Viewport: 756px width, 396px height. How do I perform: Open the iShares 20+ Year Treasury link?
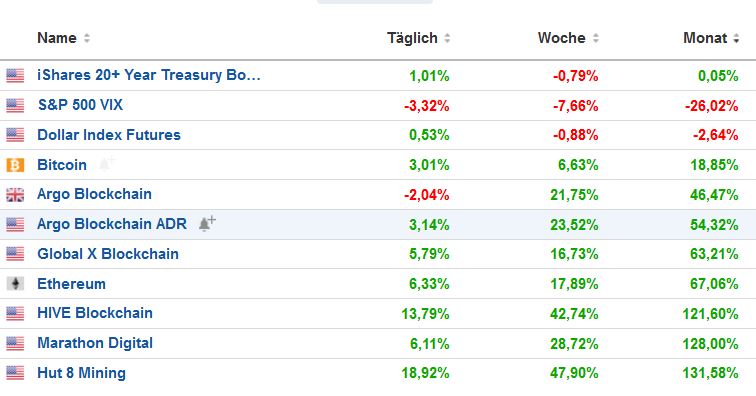coord(148,75)
